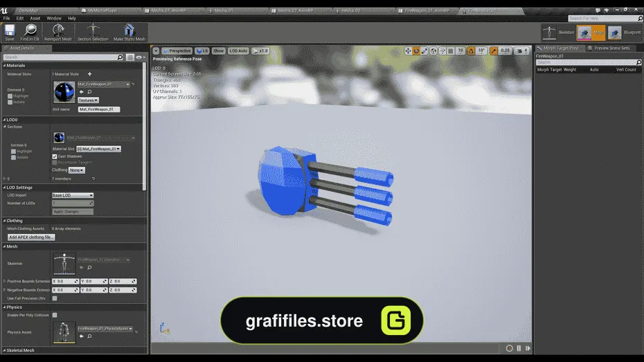Open the Help menu
This screenshot has height=362, width=644.
(x=72, y=19)
